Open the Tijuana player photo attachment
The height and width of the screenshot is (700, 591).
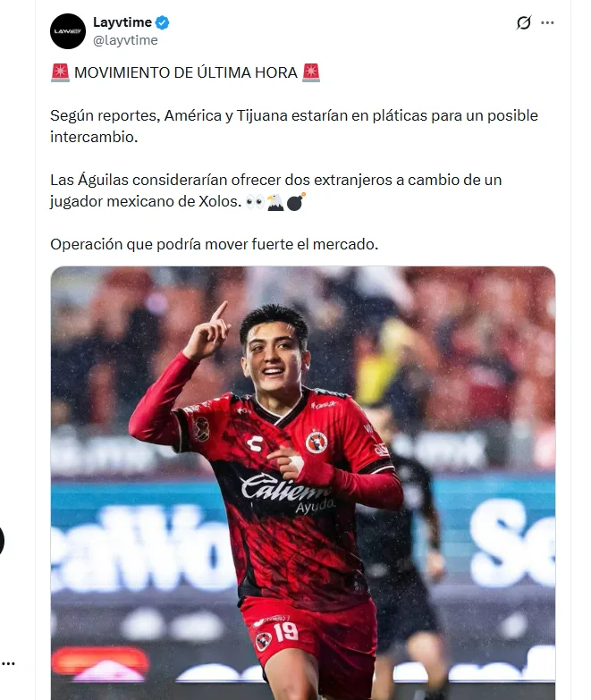pyautogui.click(x=303, y=483)
